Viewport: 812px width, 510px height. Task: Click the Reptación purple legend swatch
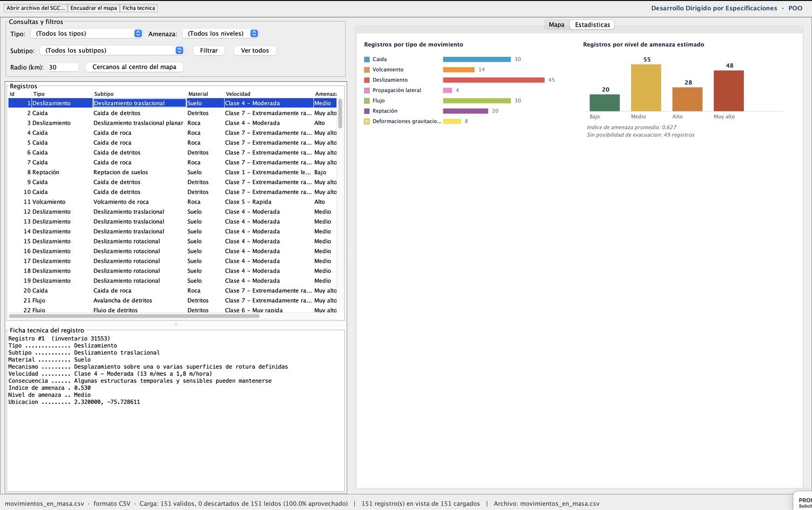point(367,111)
